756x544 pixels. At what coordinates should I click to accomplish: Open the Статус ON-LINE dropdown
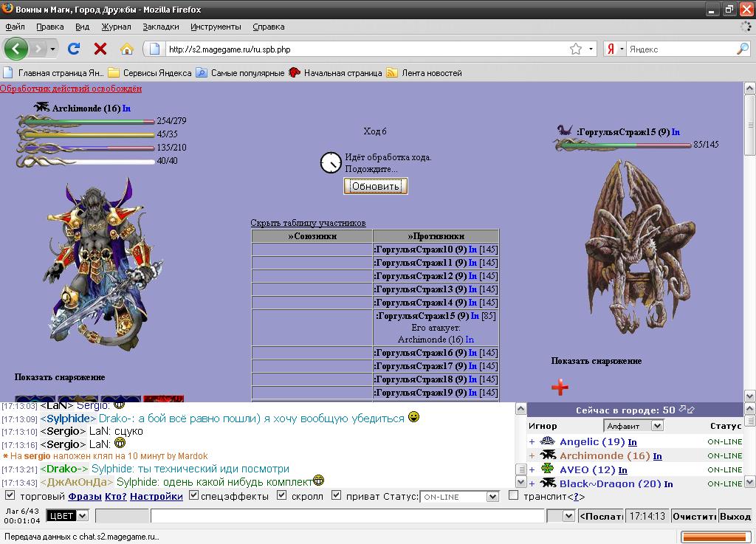point(459,497)
